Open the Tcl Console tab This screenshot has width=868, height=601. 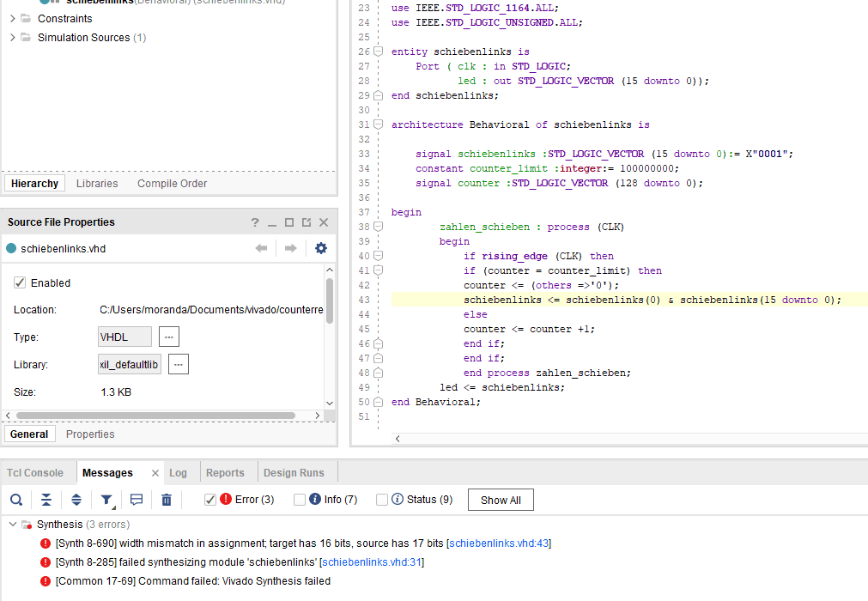35,473
